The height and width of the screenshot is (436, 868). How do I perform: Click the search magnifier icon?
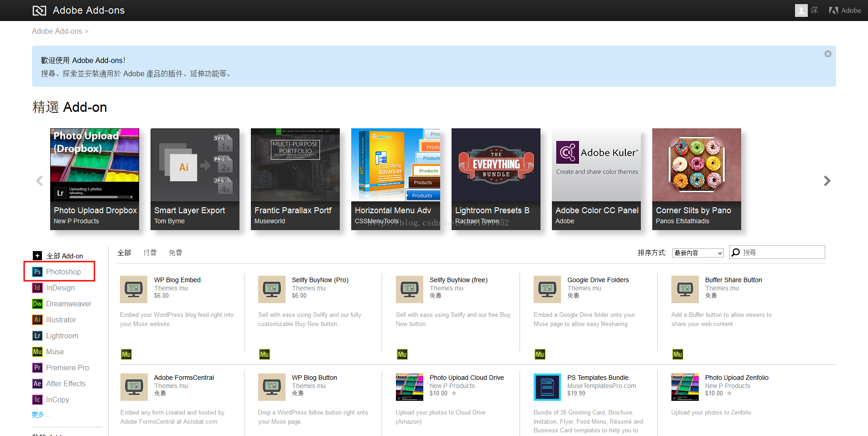(736, 252)
